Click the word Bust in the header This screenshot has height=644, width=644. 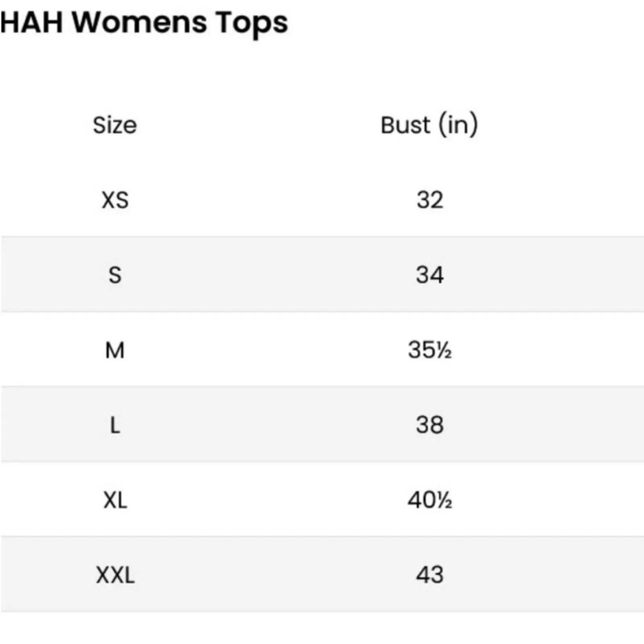pyautogui.click(x=405, y=125)
